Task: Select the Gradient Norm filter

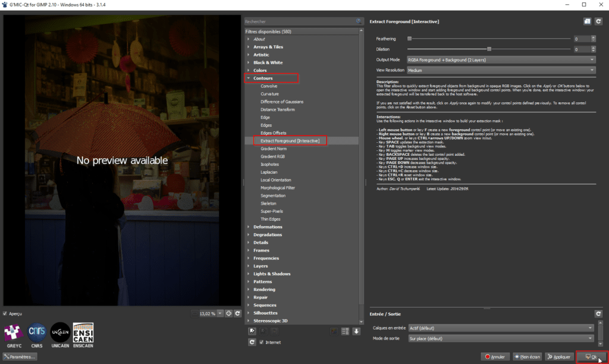Action: (x=273, y=149)
